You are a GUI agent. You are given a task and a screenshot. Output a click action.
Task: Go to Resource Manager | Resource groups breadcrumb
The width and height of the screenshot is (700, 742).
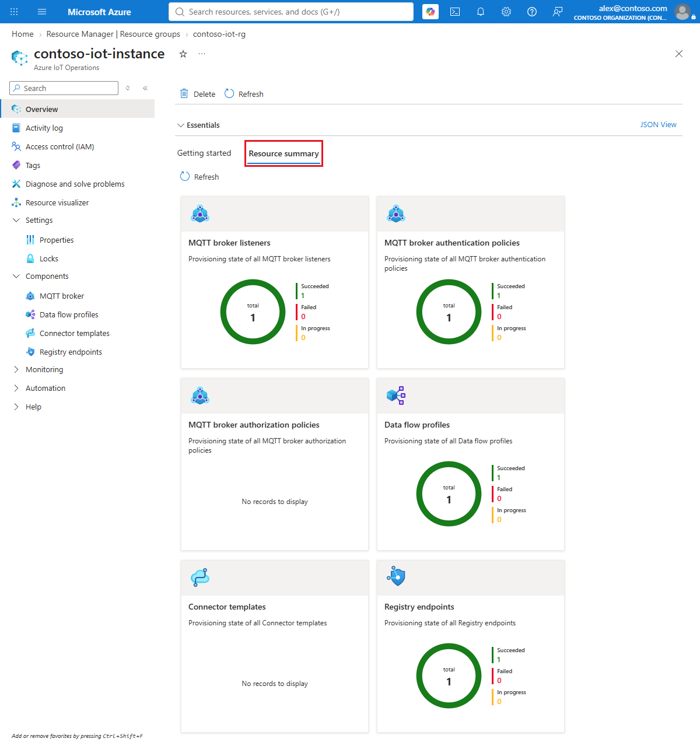(113, 34)
